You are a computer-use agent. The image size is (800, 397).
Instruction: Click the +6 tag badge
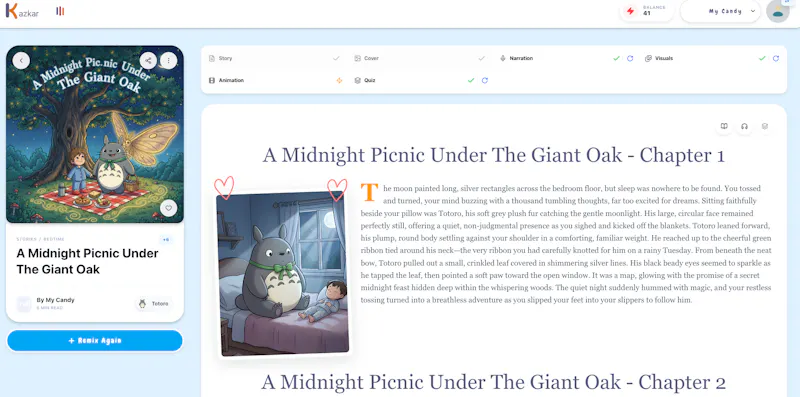pyautogui.click(x=166, y=239)
